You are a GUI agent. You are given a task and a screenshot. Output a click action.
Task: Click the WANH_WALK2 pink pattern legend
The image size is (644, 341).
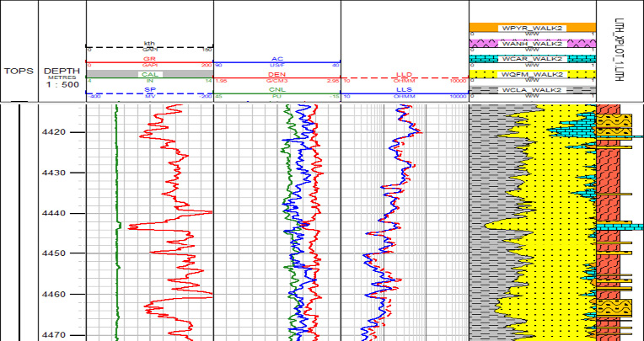click(x=532, y=43)
